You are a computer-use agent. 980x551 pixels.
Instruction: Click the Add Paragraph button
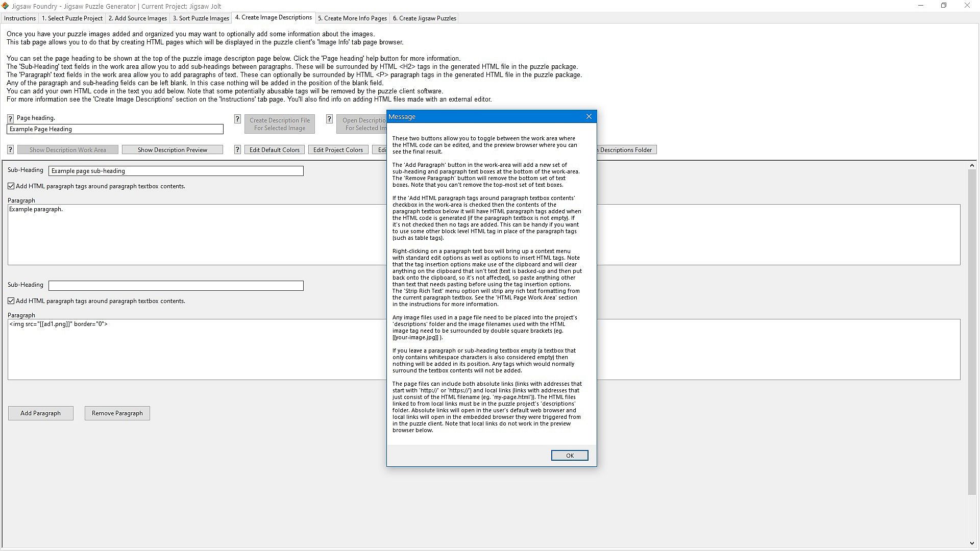coord(40,413)
